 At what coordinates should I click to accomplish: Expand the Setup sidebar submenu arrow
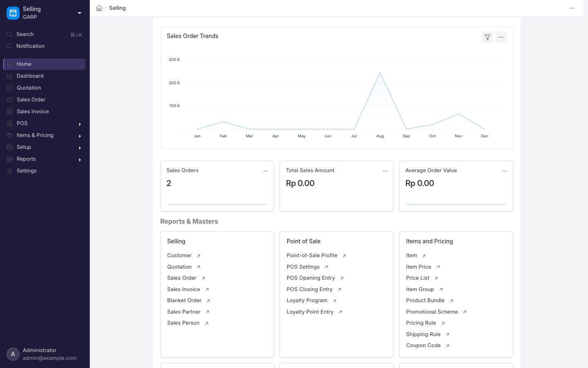pos(80,148)
